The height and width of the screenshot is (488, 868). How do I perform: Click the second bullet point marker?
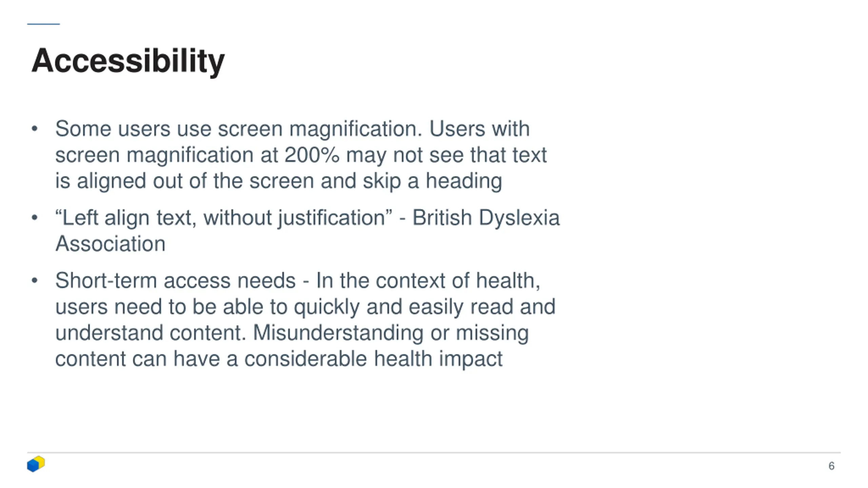tap(34, 218)
